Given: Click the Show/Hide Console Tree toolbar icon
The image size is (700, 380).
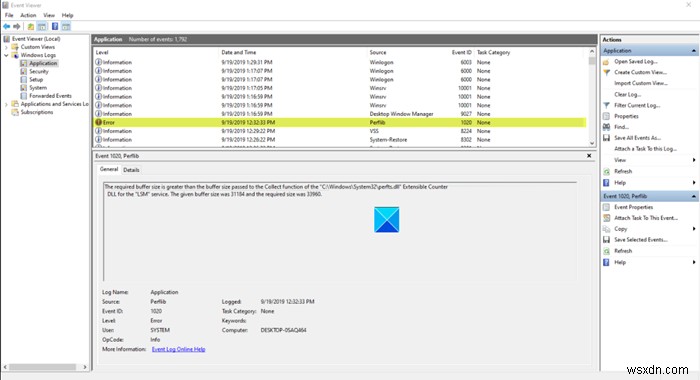Looking at the screenshot, I should click(x=42, y=27).
